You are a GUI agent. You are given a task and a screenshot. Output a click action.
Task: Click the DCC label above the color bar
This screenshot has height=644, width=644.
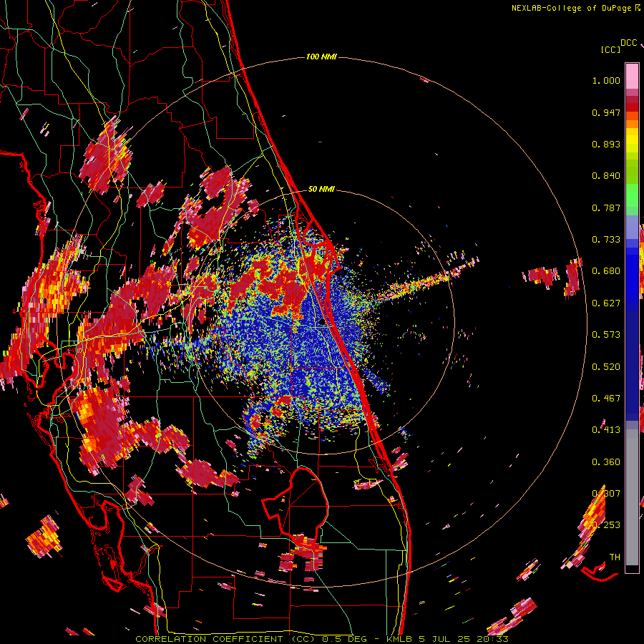(x=629, y=43)
